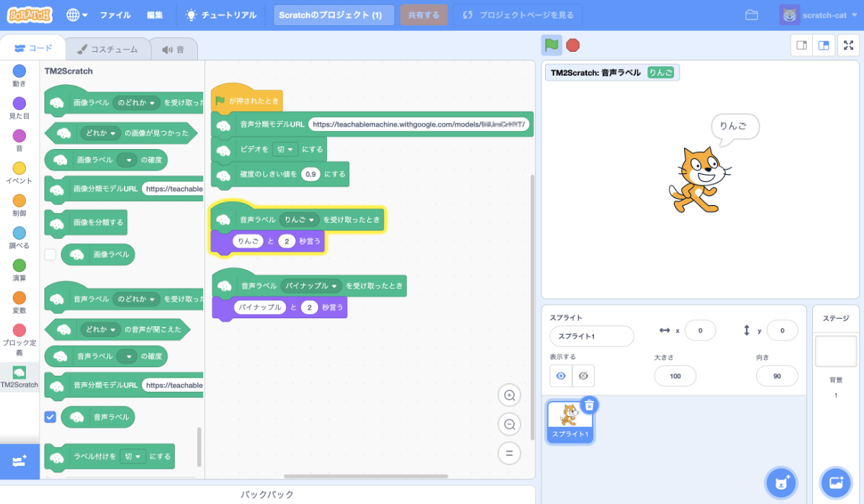This screenshot has height=504, width=864.
Task: Select the スプライト1 thumbnail
Action: [570, 422]
